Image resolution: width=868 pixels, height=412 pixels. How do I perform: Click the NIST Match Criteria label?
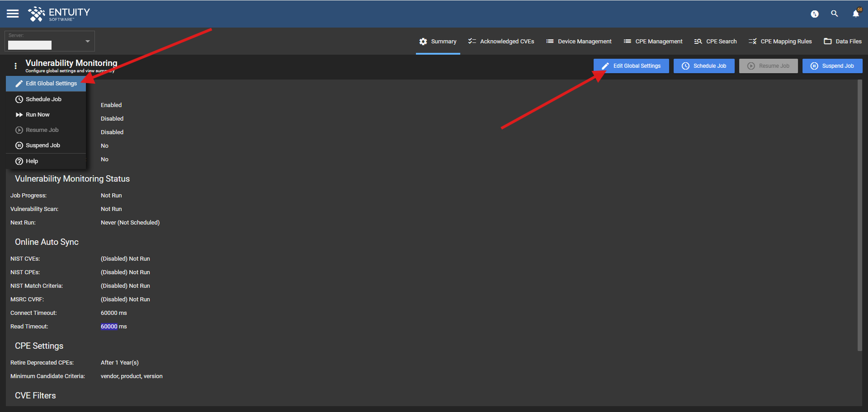pos(37,286)
